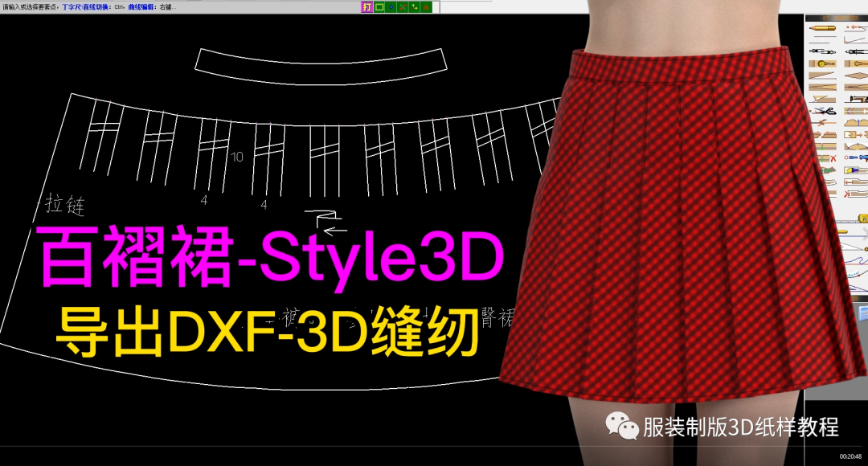
Task: Select the double compass tool with pen
Action: pyautogui.click(x=823, y=52)
